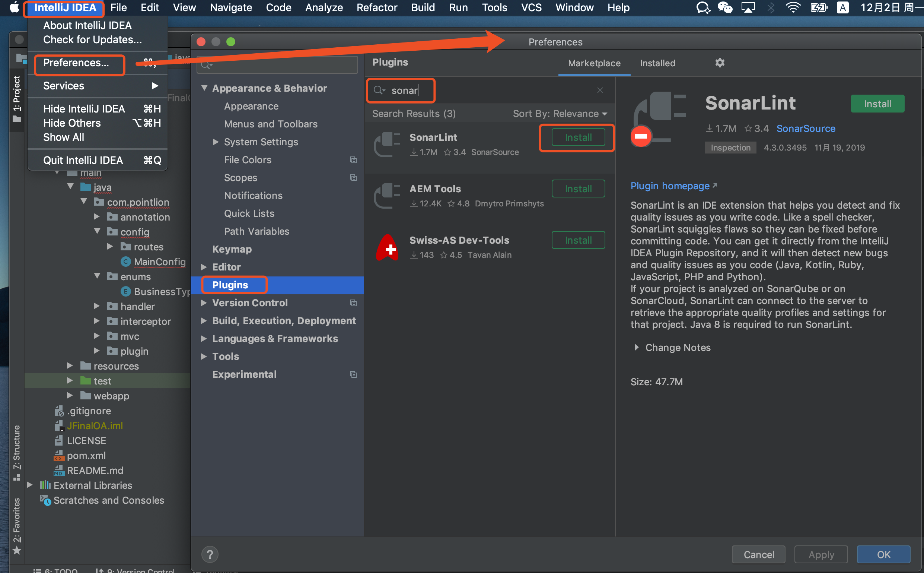
Task: Click the help question mark button
Action: (210, 554)
